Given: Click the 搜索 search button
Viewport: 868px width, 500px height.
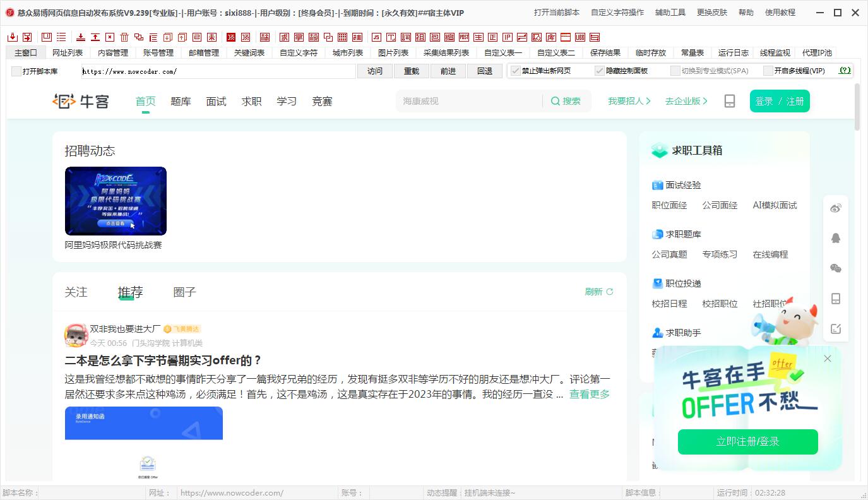Looking at the screenshot, I should [566, 101].
